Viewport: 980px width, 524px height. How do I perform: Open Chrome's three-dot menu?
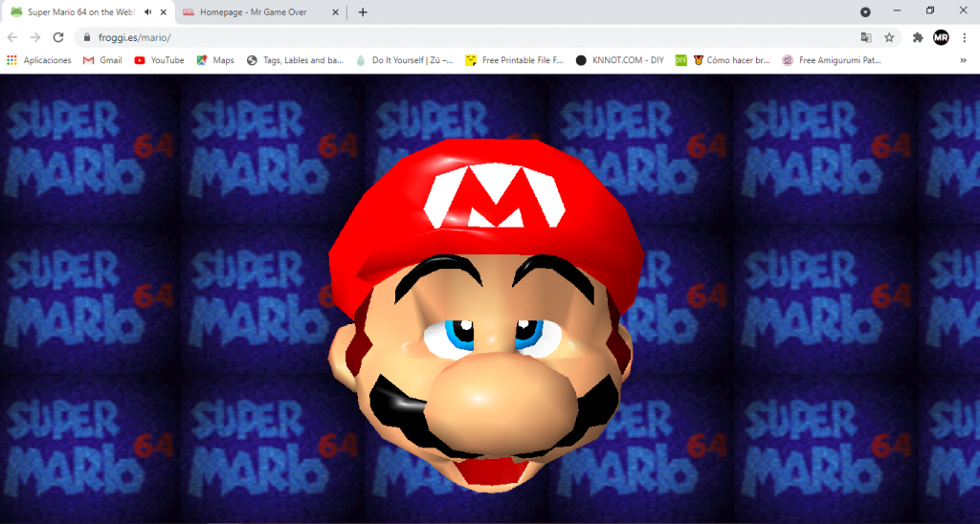[x=965, y=37]
